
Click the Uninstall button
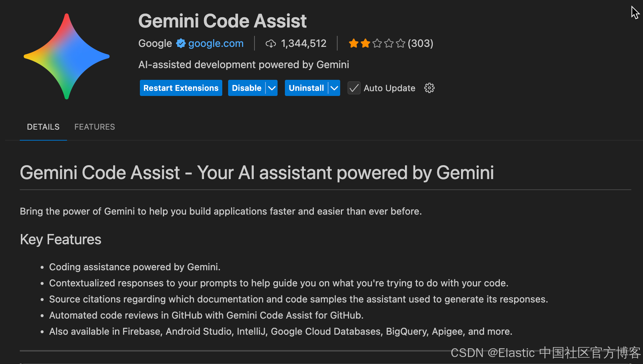[306, 88]
